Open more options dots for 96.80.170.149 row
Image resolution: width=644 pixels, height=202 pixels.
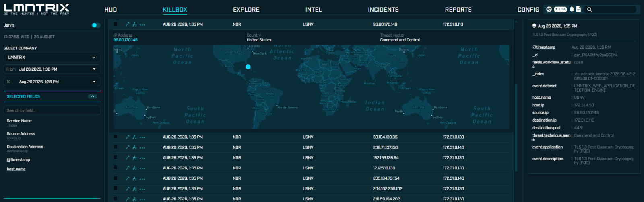pyautogui.click(x=142, y=25)
